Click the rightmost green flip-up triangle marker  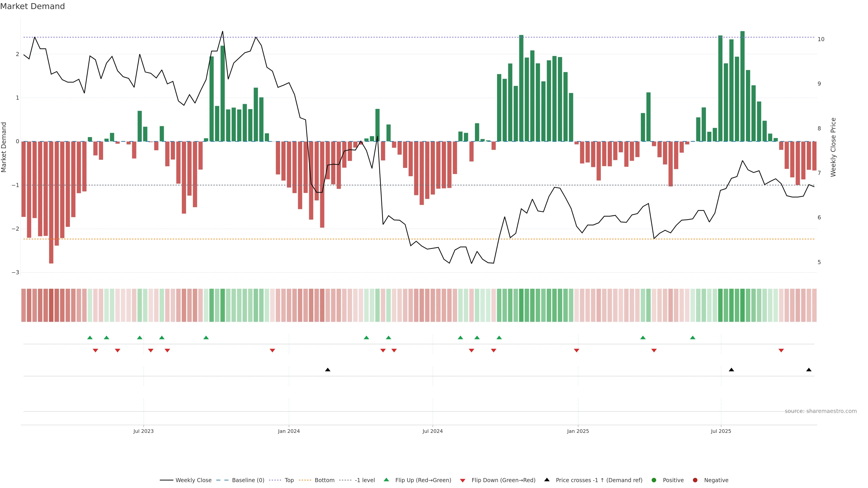point(692,338)
